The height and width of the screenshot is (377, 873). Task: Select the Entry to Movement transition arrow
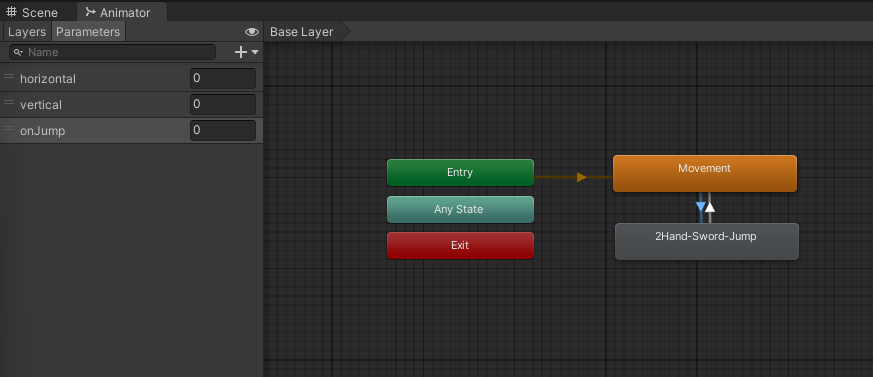click(x=581, y=177)
